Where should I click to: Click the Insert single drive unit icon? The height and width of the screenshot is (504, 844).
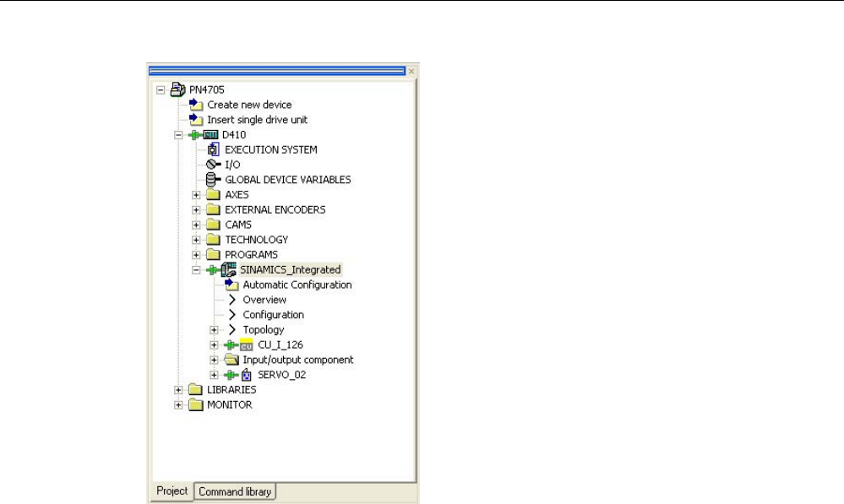pyautogui.click(x=196, y=119)
